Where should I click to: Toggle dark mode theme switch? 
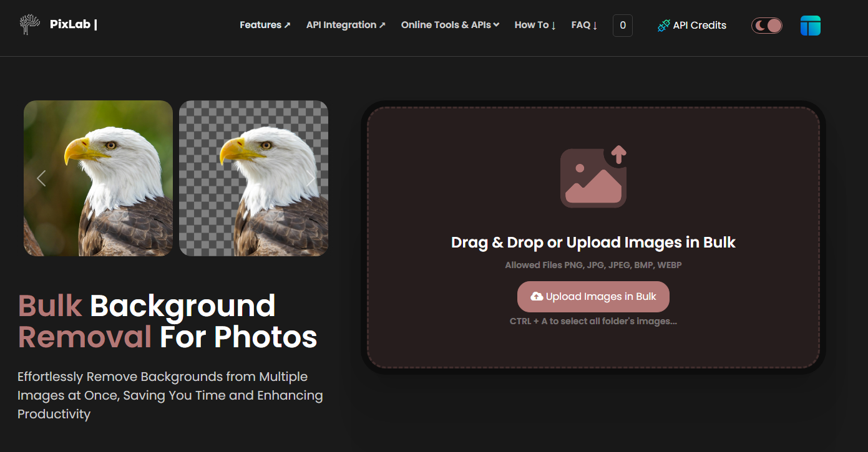(x=767, y=26)
